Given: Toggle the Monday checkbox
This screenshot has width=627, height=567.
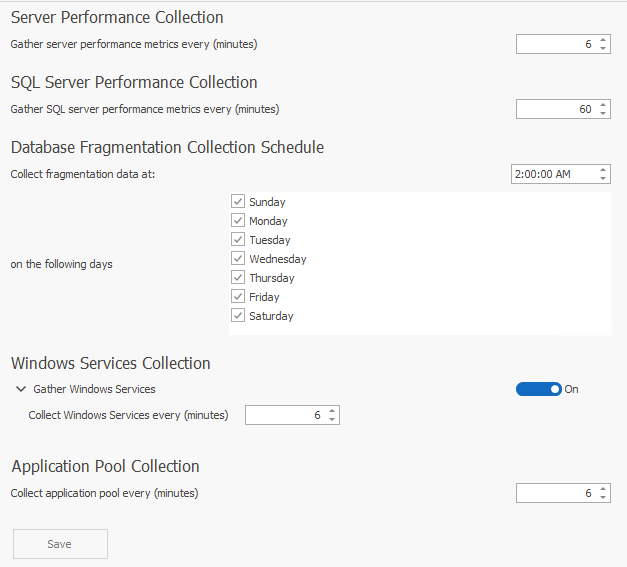Looking at the screenshot, I should click(x=238, y=221).
